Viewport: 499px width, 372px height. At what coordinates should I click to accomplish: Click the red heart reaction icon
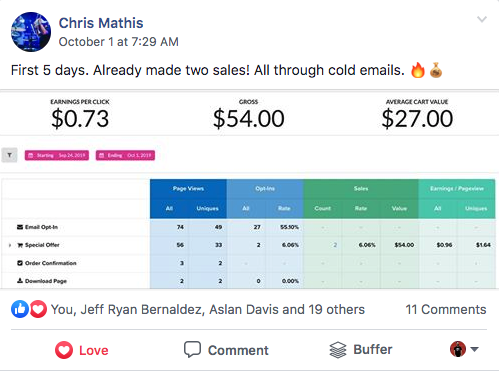[38, 309]
